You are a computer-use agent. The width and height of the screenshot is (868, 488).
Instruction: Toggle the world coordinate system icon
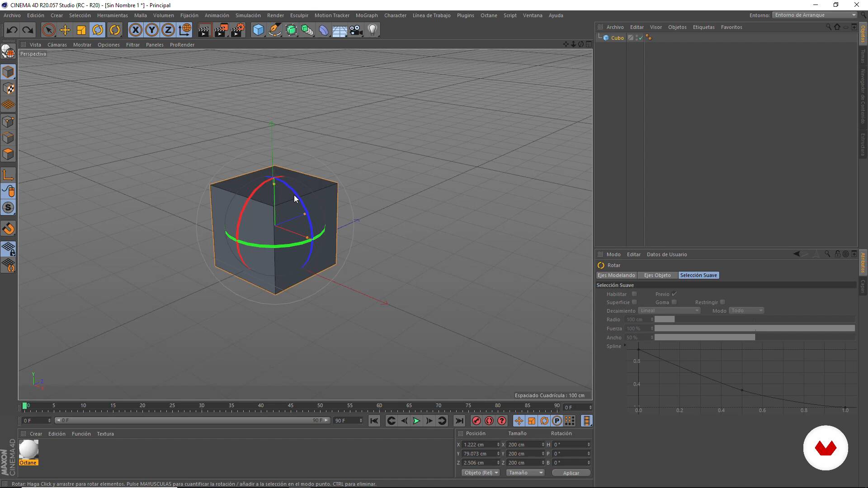(185, 30)
